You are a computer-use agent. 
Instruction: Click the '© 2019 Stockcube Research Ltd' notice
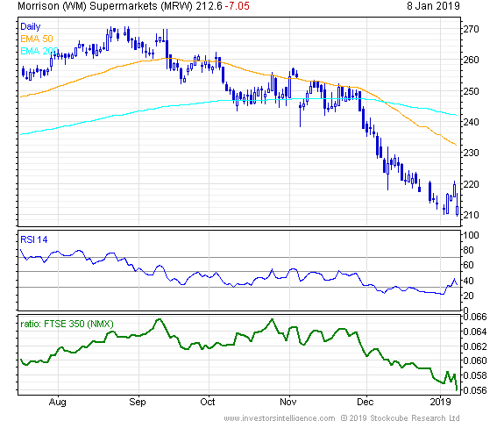(x=401, y=417)
